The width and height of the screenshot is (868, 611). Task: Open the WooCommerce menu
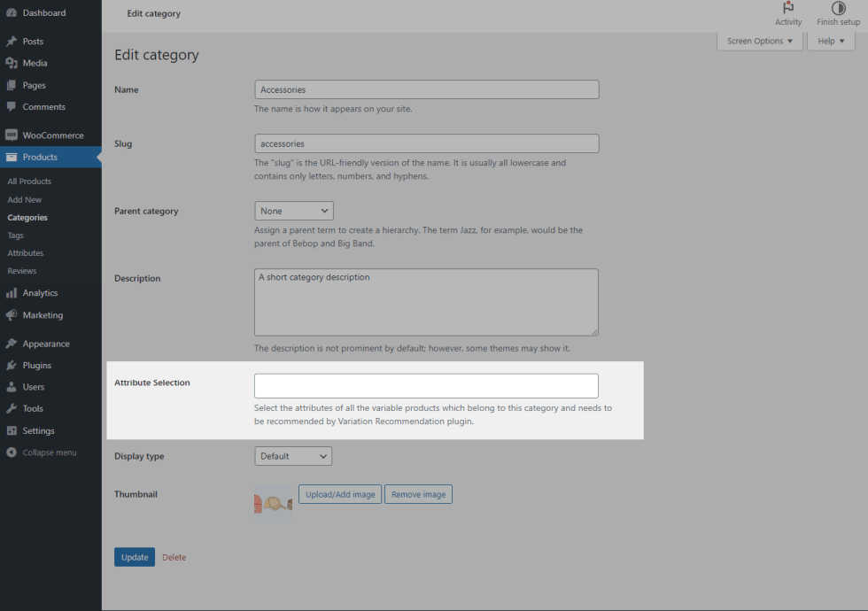(51, 135)
